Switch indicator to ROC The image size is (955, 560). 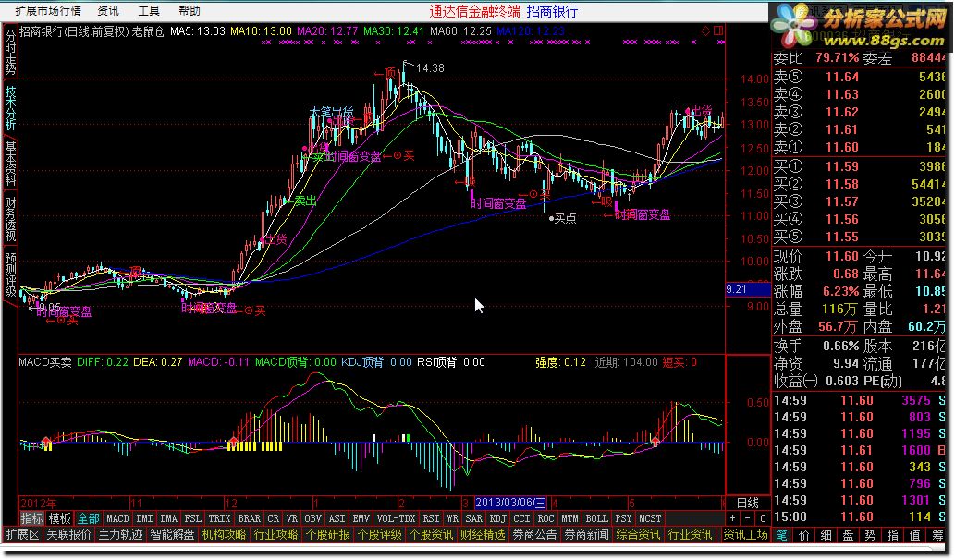[x=545, y=518]
